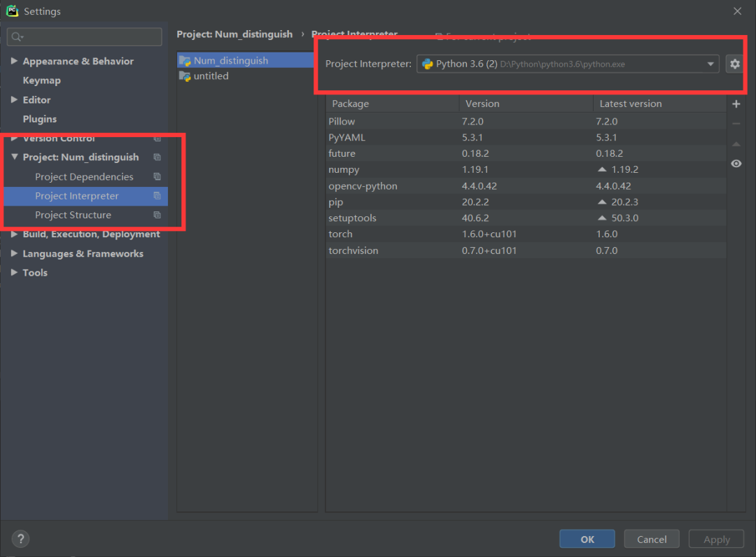Click the Num_distinguish project folder icon
Image resolution: width=756 pixels, height=557 pixels.
pyautogui.click(x=185, y=61)
